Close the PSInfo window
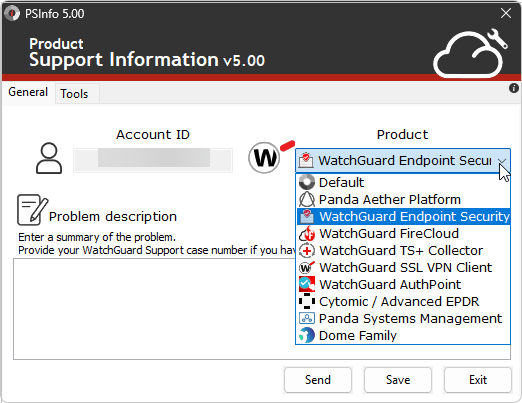Image resolution: width=522 pixels, height=403 pixels. [506, 13]
